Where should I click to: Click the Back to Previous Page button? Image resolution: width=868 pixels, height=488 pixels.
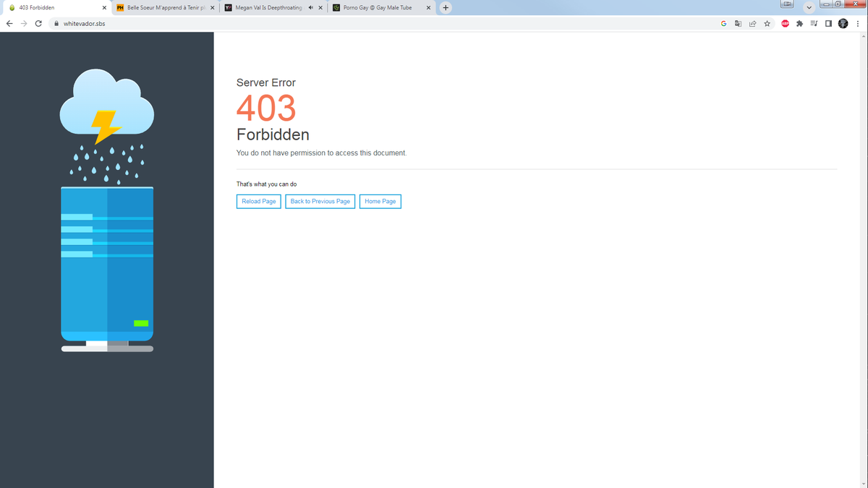coord(320,202)
